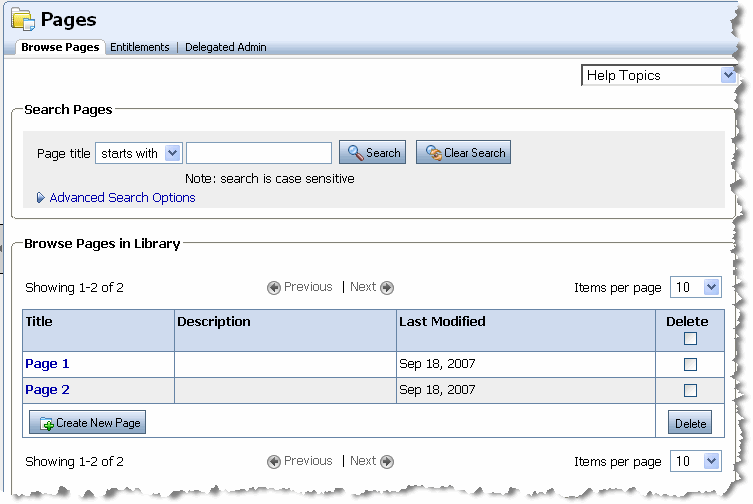Open the 'starts with' match dropdown

tap(139, 153)
